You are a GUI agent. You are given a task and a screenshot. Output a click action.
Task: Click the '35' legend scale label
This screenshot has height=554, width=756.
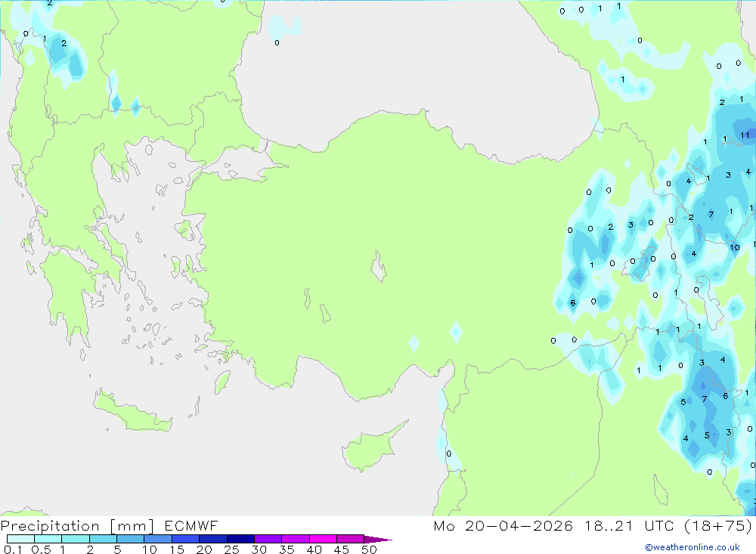[x=287, y=549]
